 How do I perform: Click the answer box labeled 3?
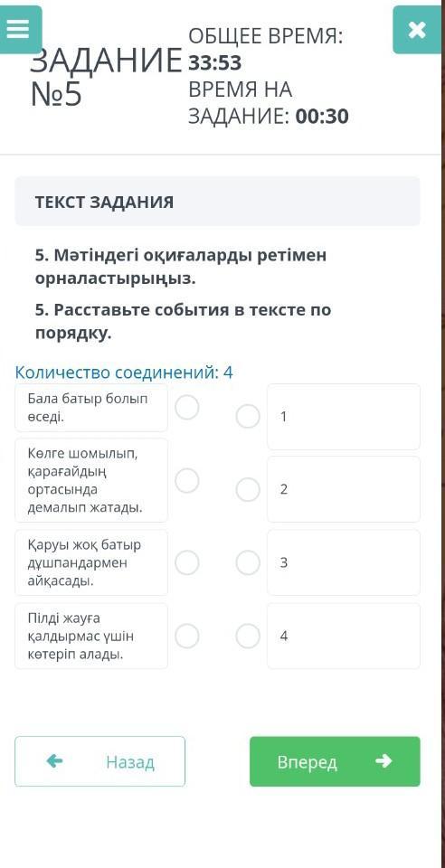344,562
